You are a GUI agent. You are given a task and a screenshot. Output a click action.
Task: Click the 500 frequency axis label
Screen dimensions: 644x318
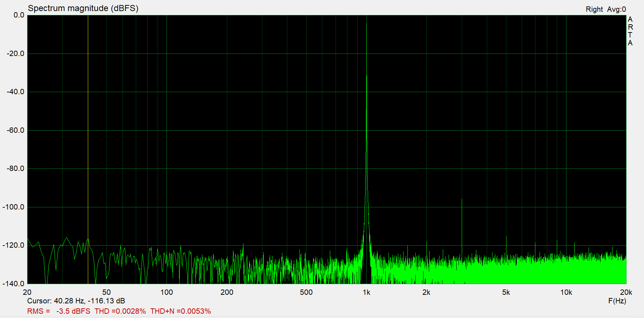pyautogui.click(x=306, y=292)
